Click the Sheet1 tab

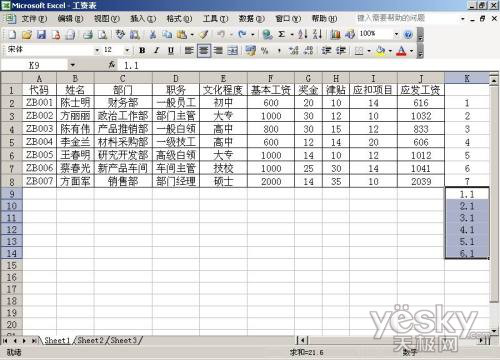pos(57,340)
